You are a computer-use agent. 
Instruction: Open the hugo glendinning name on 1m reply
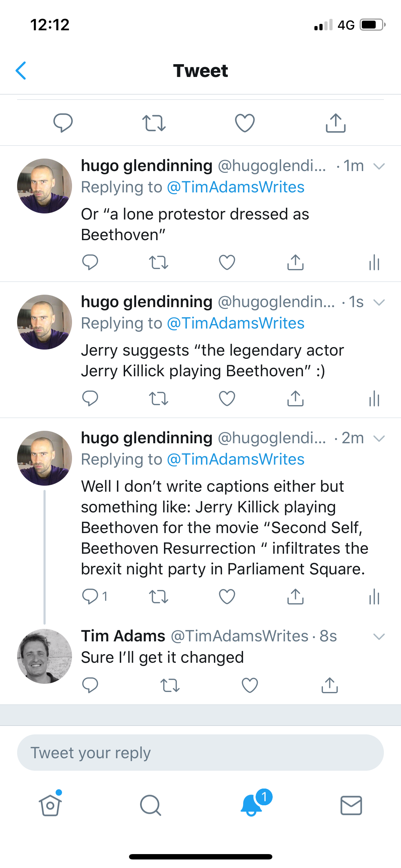146,166
